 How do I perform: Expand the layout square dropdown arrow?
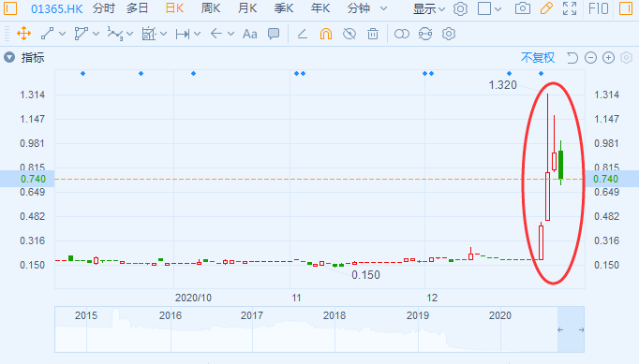pos(498,9)
